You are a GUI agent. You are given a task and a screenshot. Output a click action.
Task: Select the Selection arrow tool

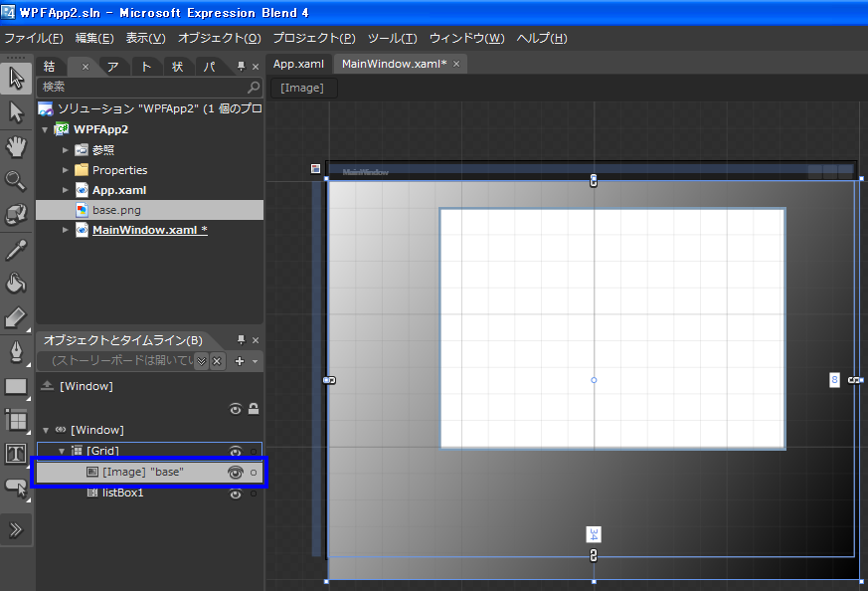pyautogui.click(x=16, y=78)
